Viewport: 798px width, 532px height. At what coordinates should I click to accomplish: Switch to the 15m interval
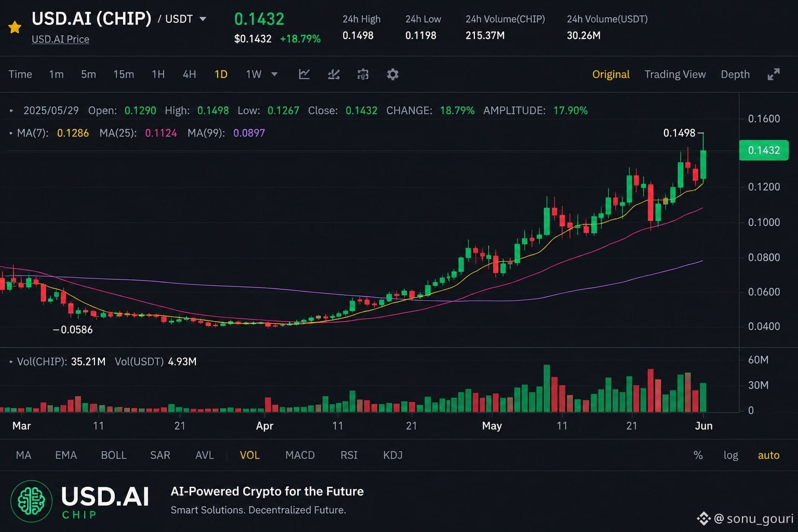tap(124, 74)
